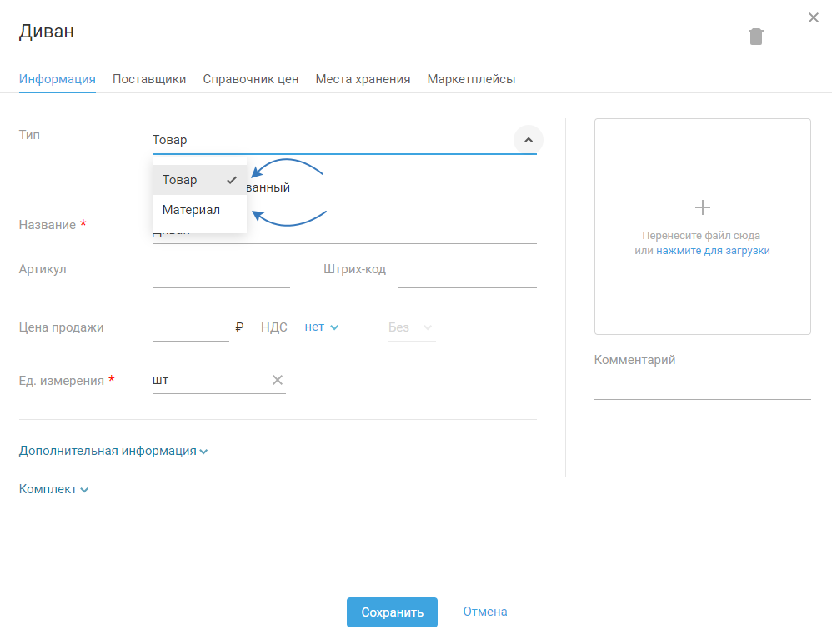Choose Материал from the type list
Viewport: 832px width, 644px height.
[191, 210]
